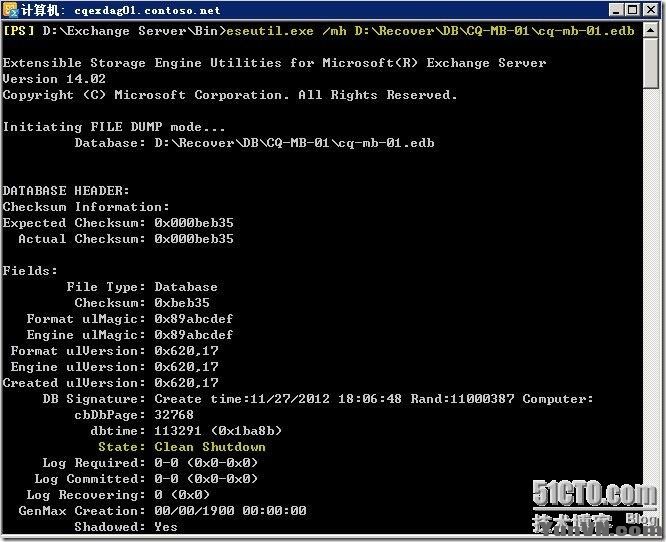Click the Log Required value
The width and height of the screenshot is (666, 542).
point(206,463)
